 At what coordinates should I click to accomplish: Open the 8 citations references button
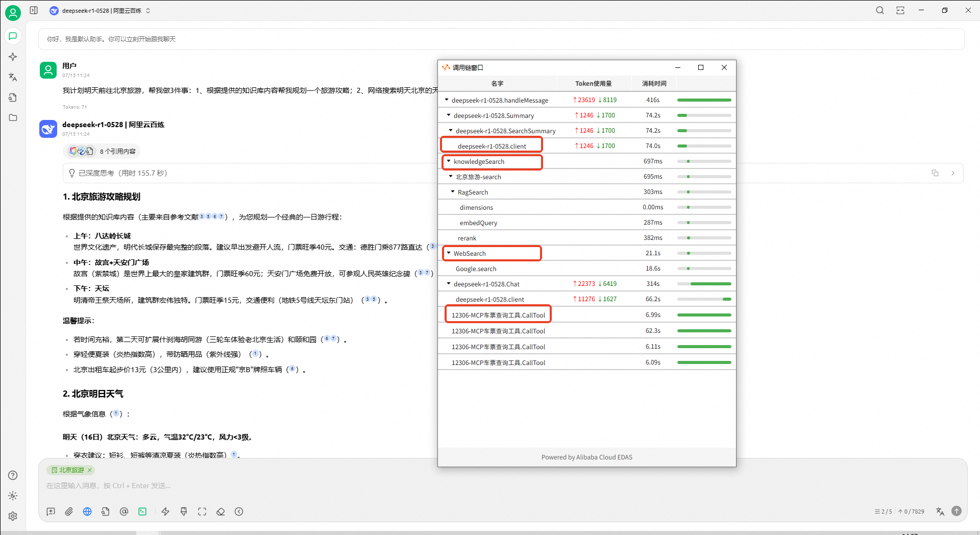[x=102, y=151]
